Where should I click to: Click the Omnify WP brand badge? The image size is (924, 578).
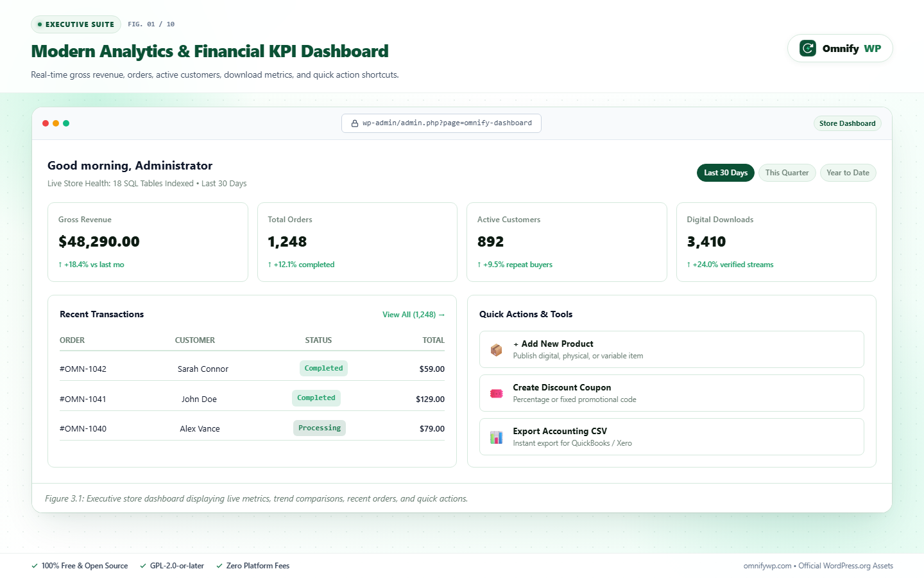[840, 48]
